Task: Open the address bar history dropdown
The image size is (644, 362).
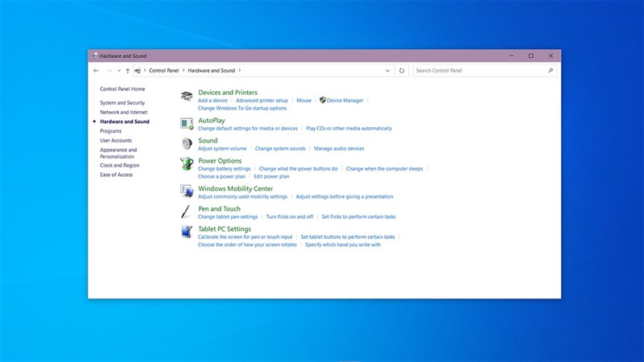Action: [389, 71]
